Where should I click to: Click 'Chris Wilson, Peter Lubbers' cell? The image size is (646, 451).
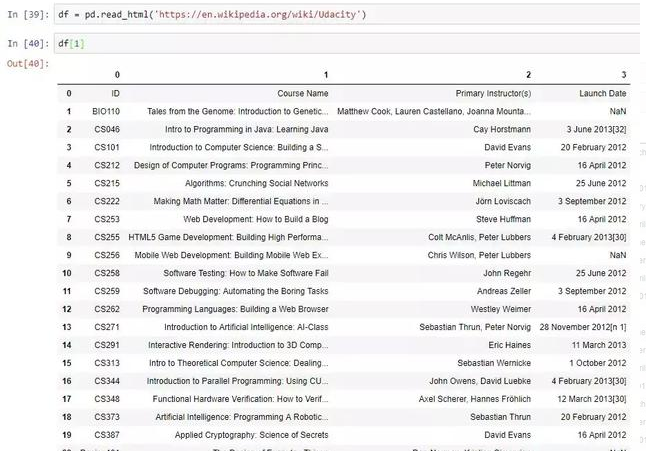pyautogui.click(x=479, y=255)
